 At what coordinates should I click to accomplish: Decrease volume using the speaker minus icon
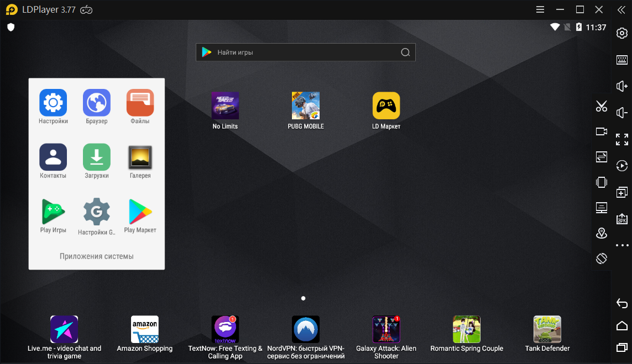pyautogui.click(x=622, y=113)
